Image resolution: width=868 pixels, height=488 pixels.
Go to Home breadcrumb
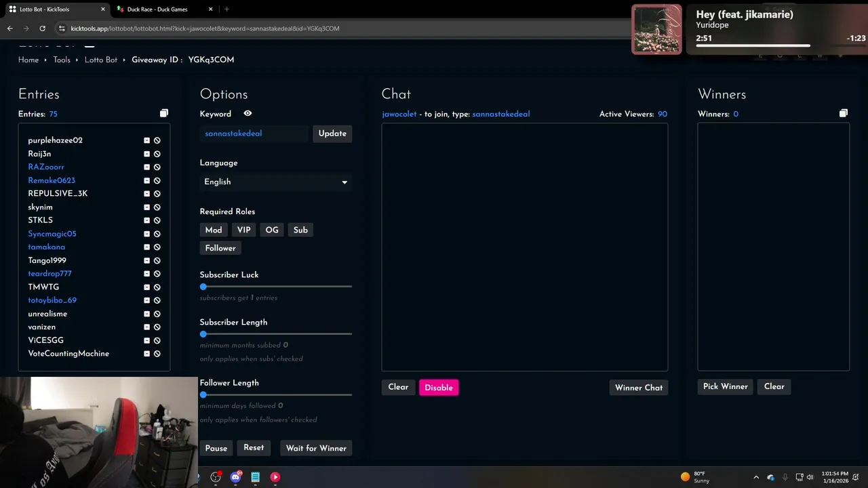point(28,60)
